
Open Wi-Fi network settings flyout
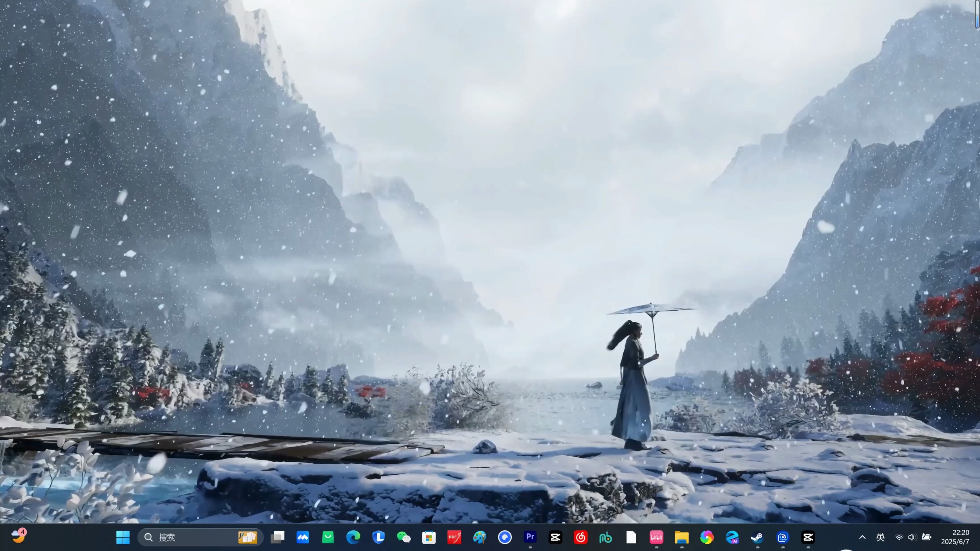[x=899, y=537]
